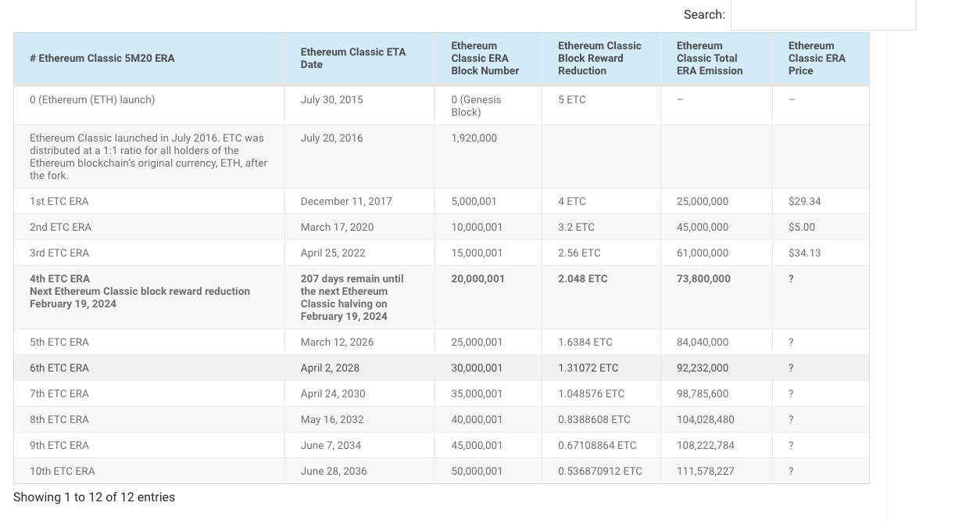The image size is (980, 524).
Task: Select the '20,000,001' block number cell
Action: (488, 297)
